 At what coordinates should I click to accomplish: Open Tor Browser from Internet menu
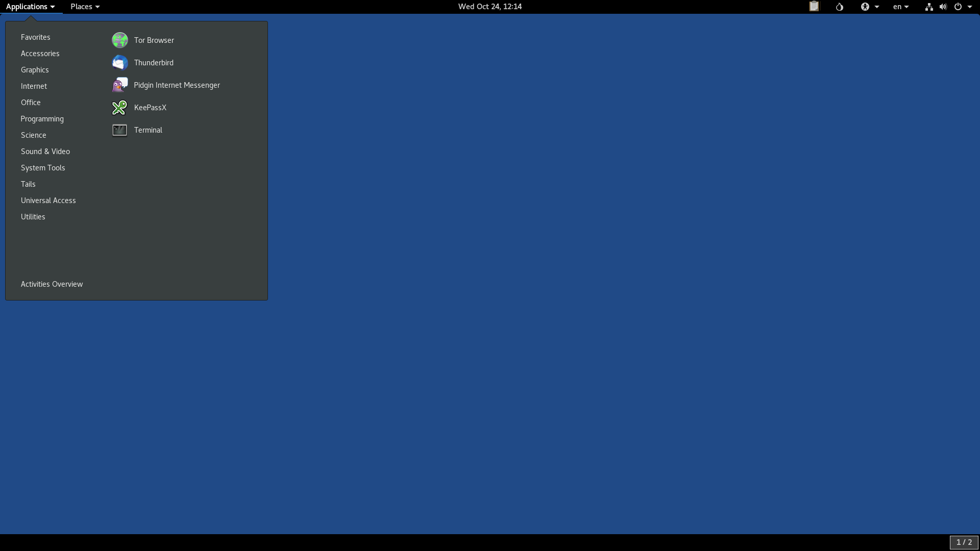pyautogui.click(x=154, y=40)
